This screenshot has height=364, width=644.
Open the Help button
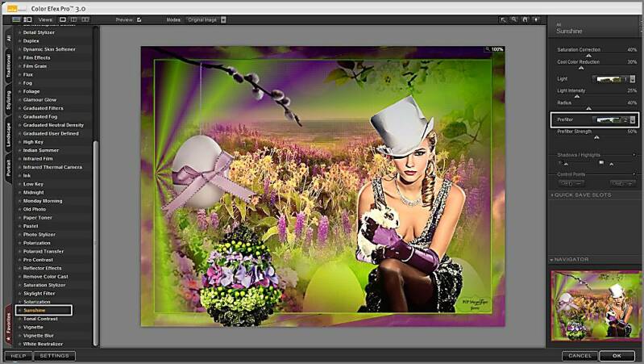click(18, 356)
